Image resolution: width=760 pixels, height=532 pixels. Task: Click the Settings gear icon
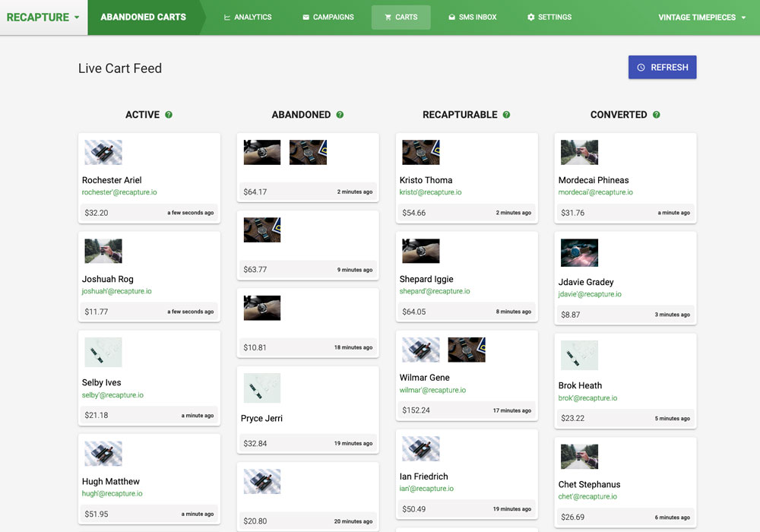click(530, 17)
